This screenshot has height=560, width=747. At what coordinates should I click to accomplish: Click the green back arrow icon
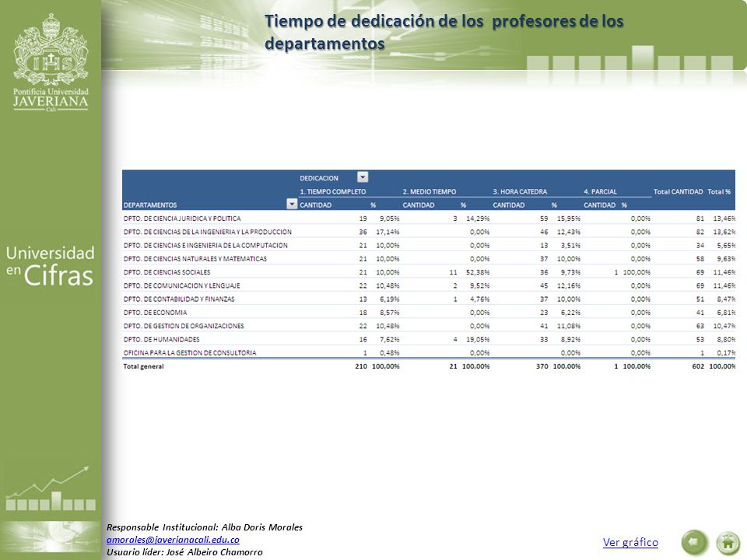[694, 542]
